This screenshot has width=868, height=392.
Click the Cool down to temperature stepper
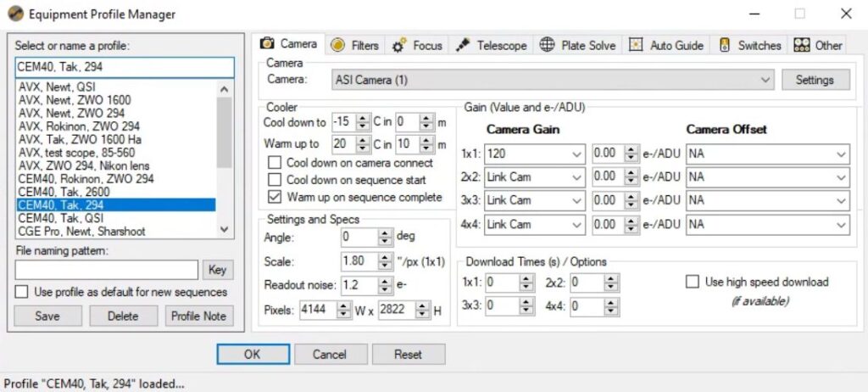pos(363,122)
